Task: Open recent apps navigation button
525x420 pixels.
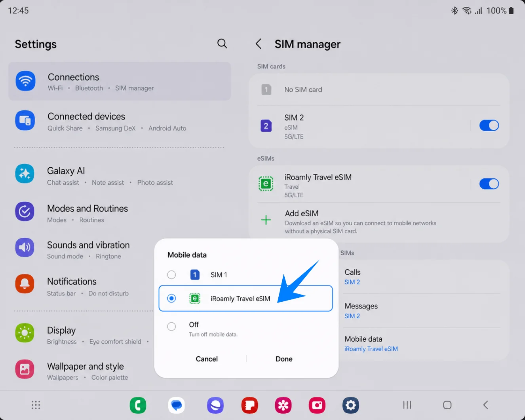Action: tap(407, 405)
